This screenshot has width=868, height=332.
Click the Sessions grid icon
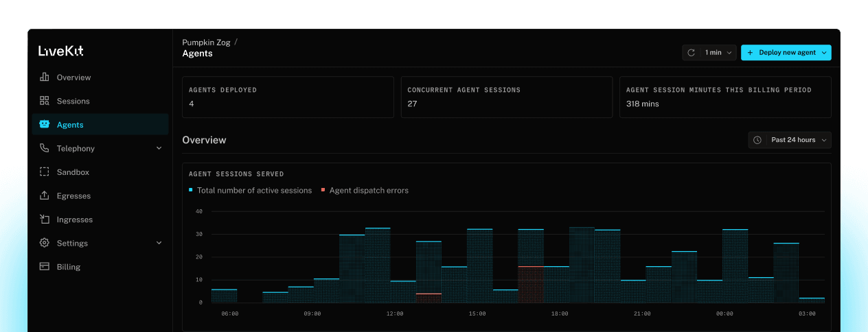(x=45, y=101)
